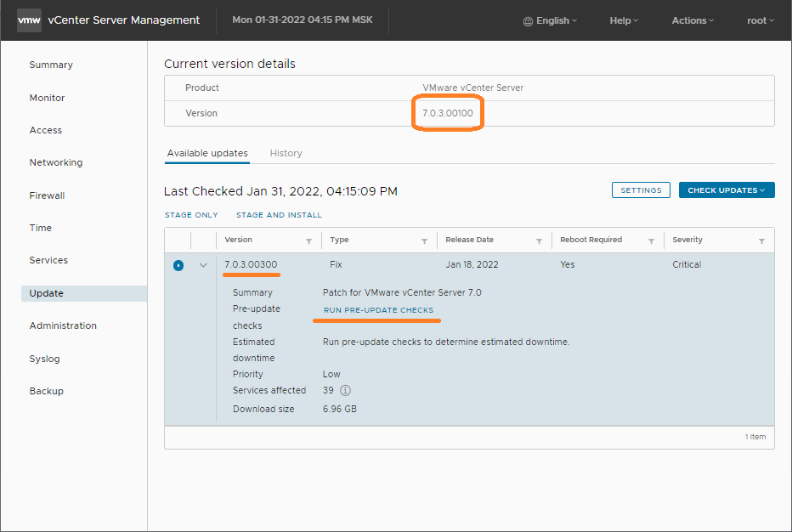
Task: Go to Services in sidebar
Action: (x=48, y=260)
